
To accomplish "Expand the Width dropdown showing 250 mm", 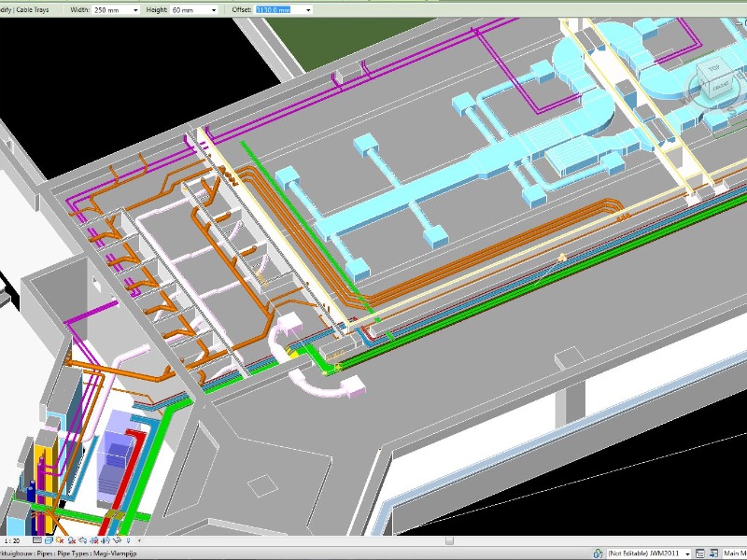I will (135, 9).
